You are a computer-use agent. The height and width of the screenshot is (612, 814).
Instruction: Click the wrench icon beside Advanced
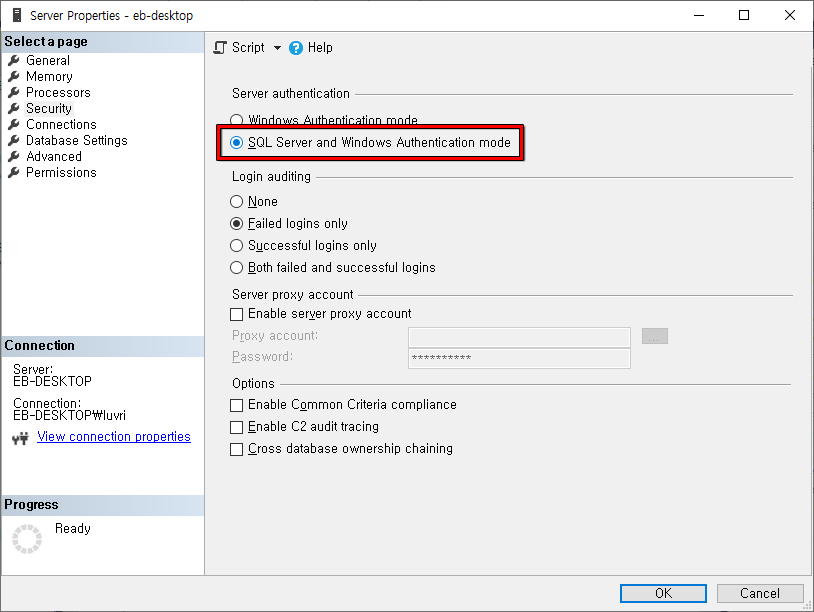pyautogui.click(x=14, y=157)
